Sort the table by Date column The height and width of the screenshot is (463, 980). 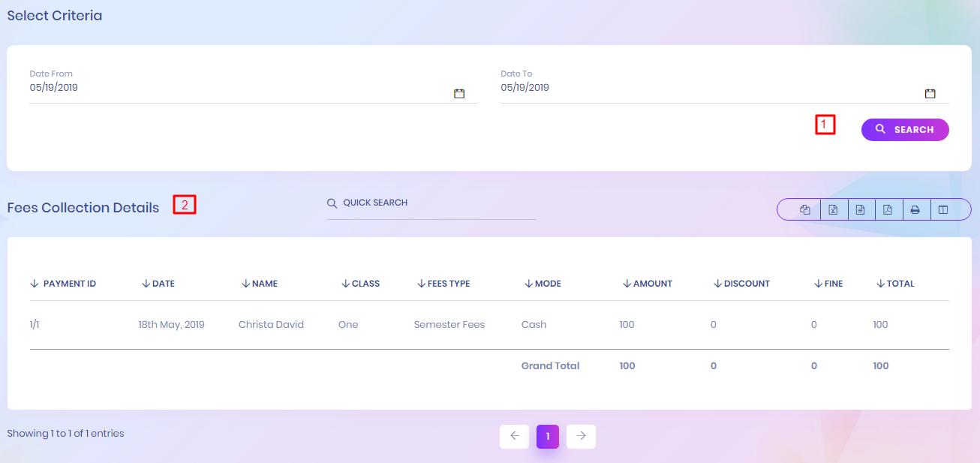(x=163, y=284)
